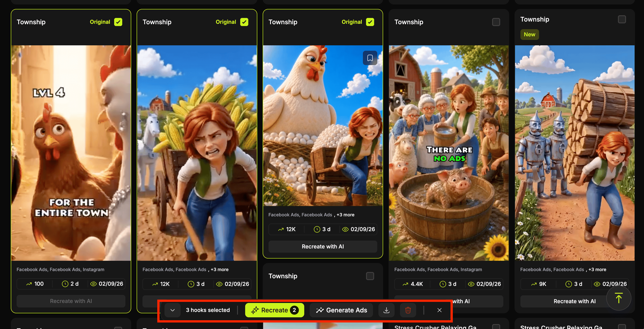Uncheck the corn cart Township card

coord(244,22)
